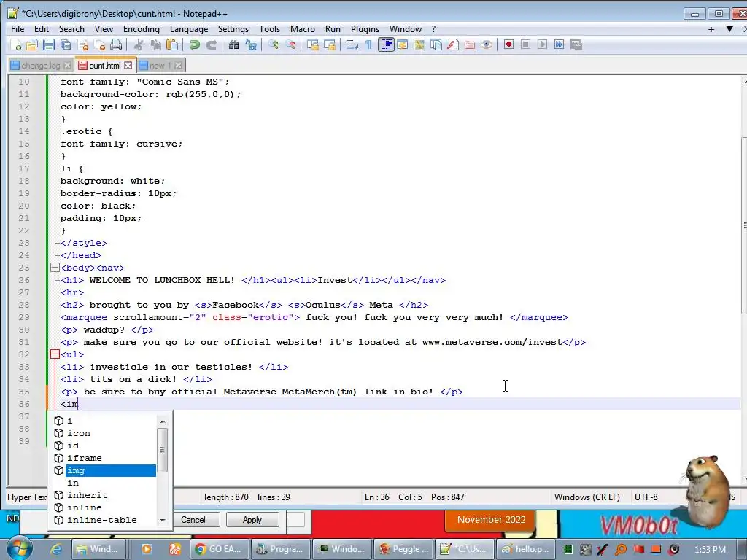Click autocomplete list scroll down arrow
This screenshot has height=560, width=747.
tap(163, 521)
